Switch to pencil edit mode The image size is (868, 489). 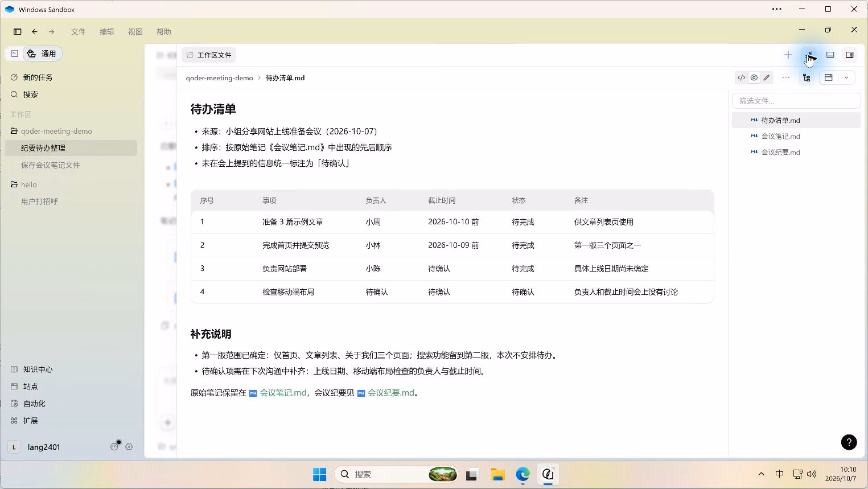(x=767, y=77)
